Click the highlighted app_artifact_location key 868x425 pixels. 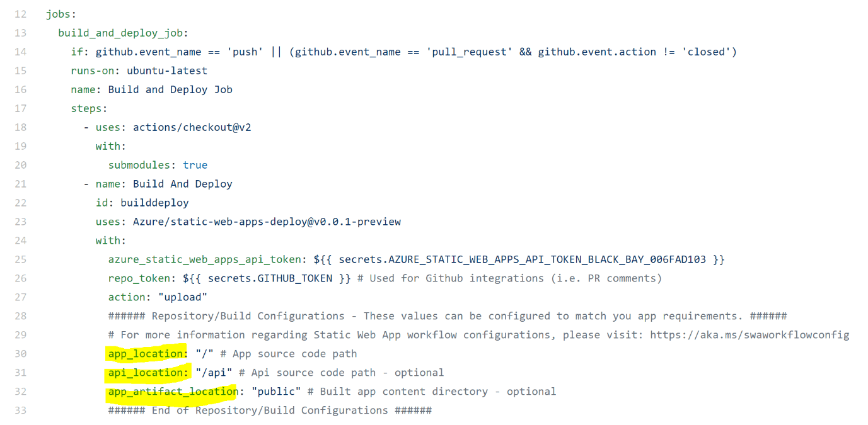coord(173,392)
